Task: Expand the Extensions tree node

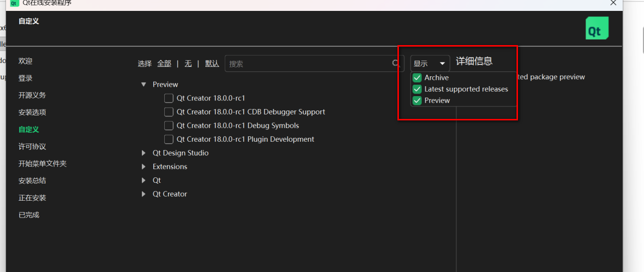Action: pos(144,166)
